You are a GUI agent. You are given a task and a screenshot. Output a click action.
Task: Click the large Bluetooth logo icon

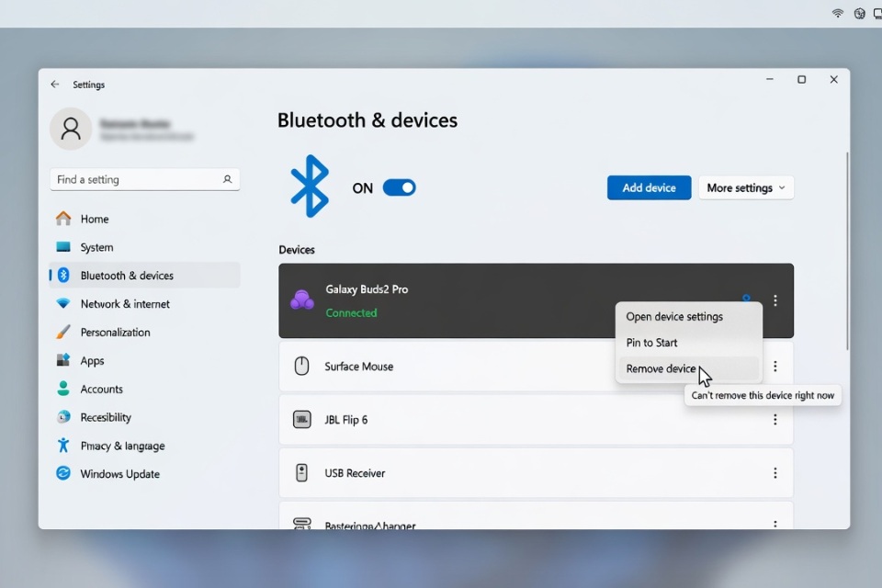[310, 187]
